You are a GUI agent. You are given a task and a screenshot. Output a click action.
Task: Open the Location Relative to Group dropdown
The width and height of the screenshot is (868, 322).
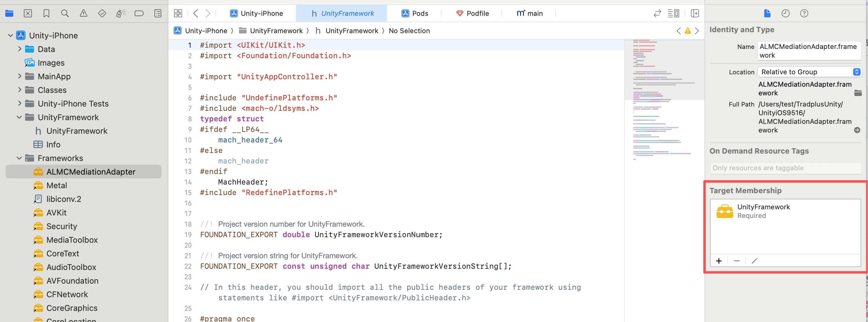point(809,72)
